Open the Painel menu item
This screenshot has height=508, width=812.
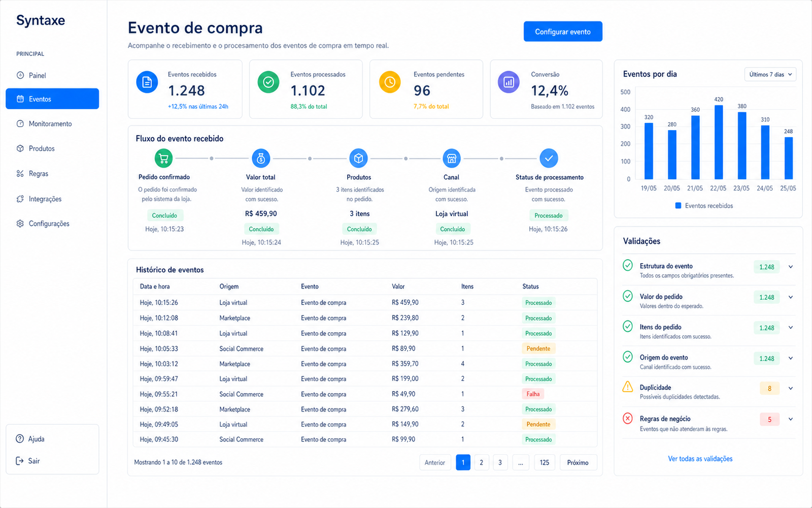tap(52, 75)
